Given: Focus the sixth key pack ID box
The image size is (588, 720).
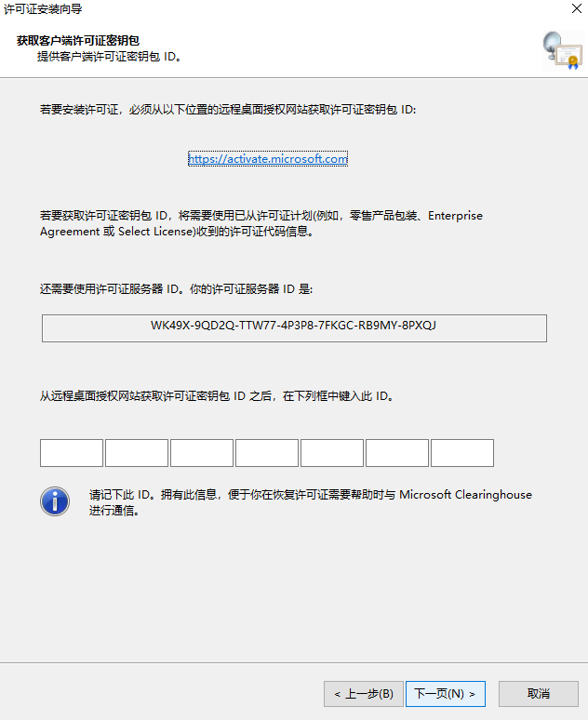Looking at the screenshot, I should pyautogui.click(x=397, y=453).
